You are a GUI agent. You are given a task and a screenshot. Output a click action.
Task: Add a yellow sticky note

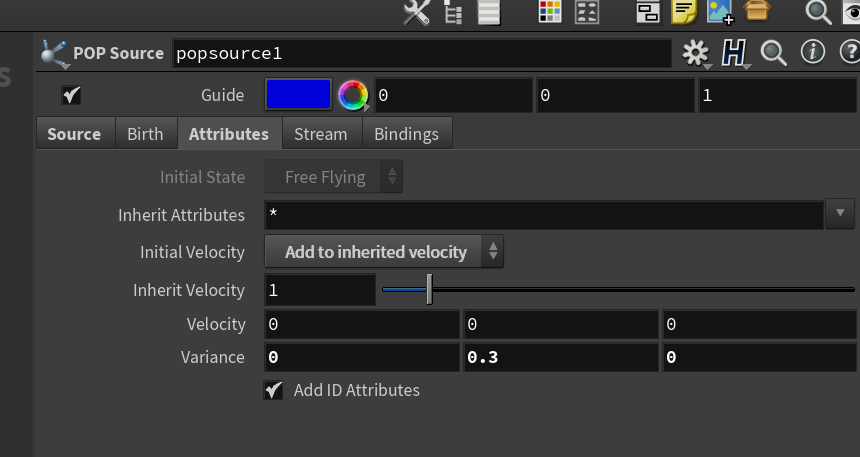click(683, 12)
